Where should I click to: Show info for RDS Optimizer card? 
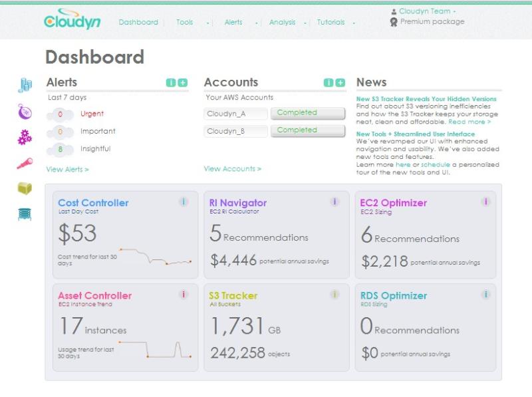tap(485, 294)
